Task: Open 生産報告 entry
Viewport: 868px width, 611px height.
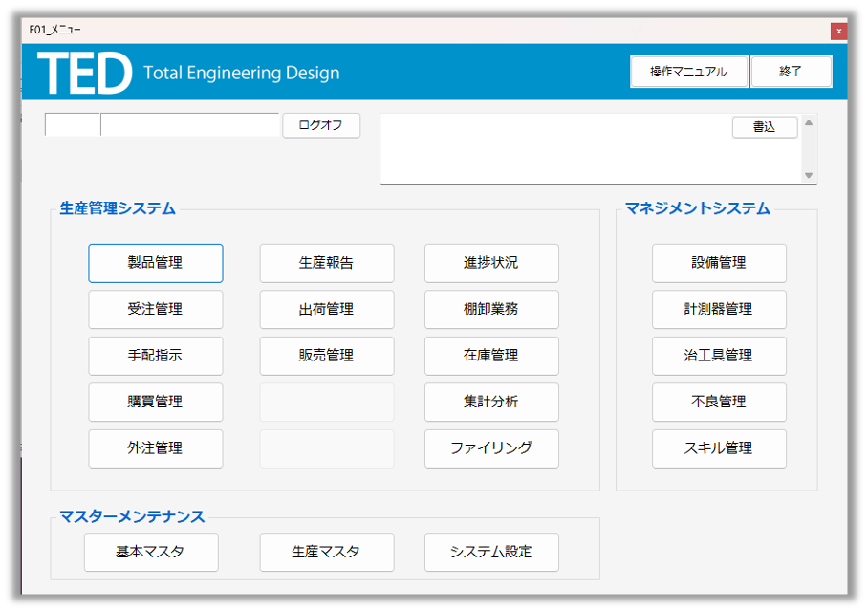Action: [326, 263]
